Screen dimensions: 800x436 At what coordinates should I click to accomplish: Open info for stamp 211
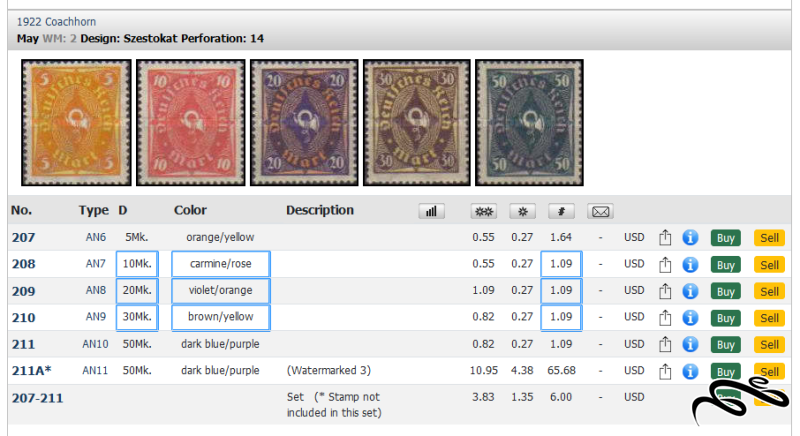(690, 344)
